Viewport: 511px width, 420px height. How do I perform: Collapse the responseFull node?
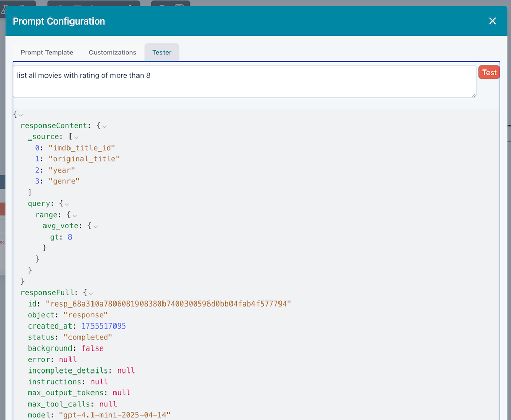click(x=91, y=293)
